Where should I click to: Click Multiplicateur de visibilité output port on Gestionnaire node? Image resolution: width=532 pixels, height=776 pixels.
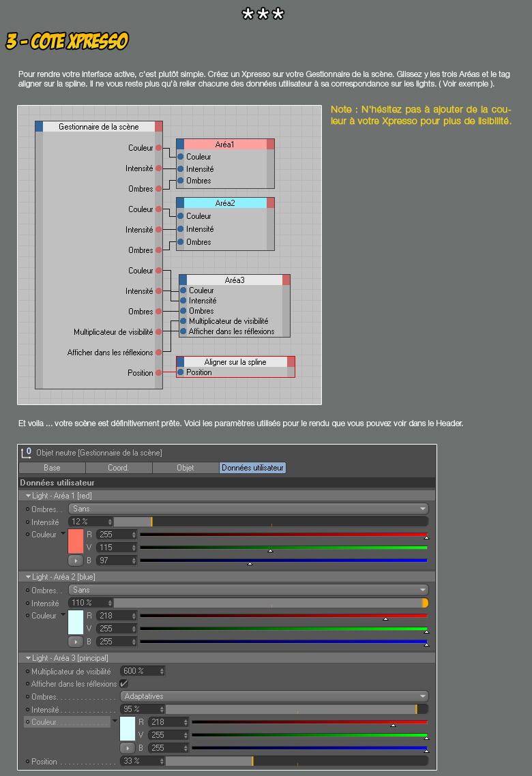pos(159,331)
